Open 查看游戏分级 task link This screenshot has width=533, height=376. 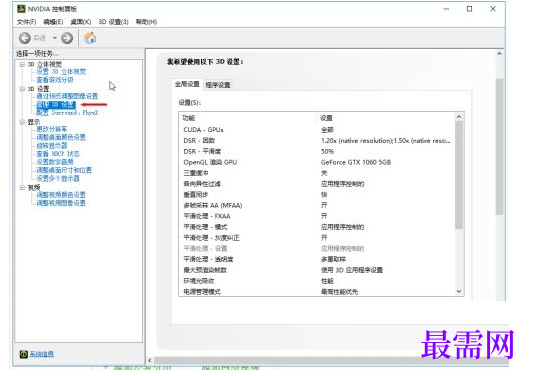click(x=55, y=80)
